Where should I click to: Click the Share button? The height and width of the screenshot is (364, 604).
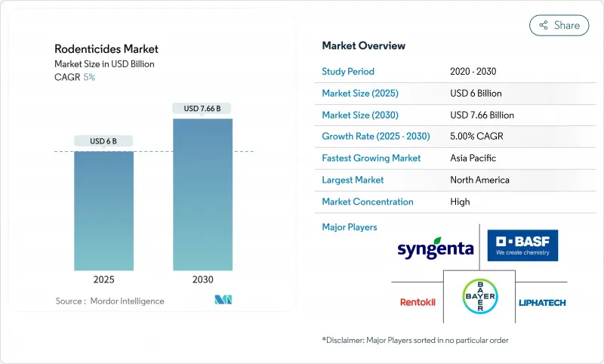click(559, 25)
